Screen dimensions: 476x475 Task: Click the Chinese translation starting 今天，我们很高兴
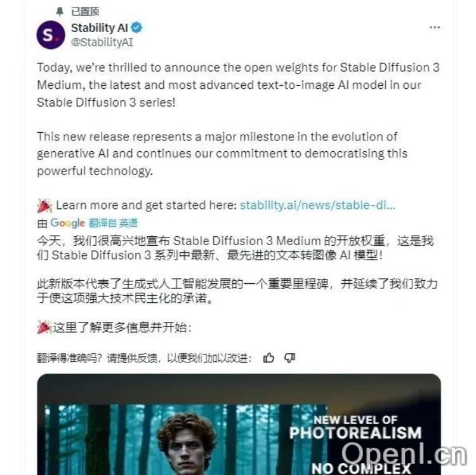click(x=235, y=248)
